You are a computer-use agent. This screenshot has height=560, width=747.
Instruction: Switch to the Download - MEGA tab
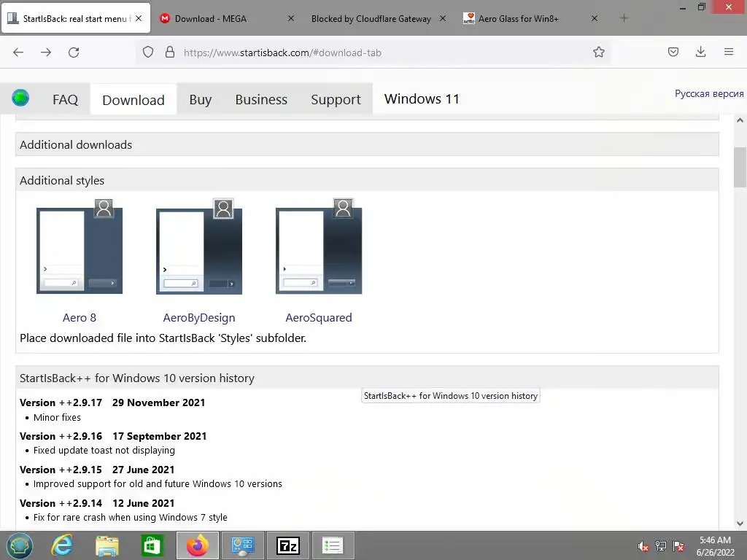(210, 18)
